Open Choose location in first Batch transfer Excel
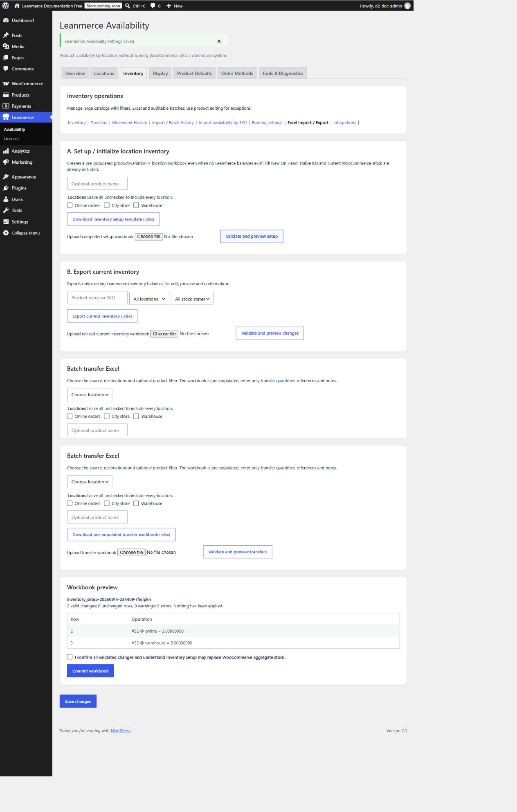Screen dimensions: 517x812 (90, 395)
